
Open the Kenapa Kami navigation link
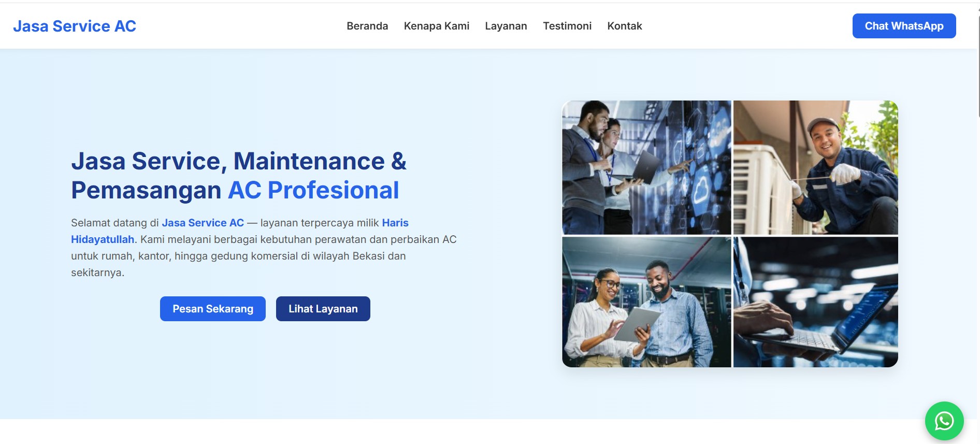[x=436, y=26]
